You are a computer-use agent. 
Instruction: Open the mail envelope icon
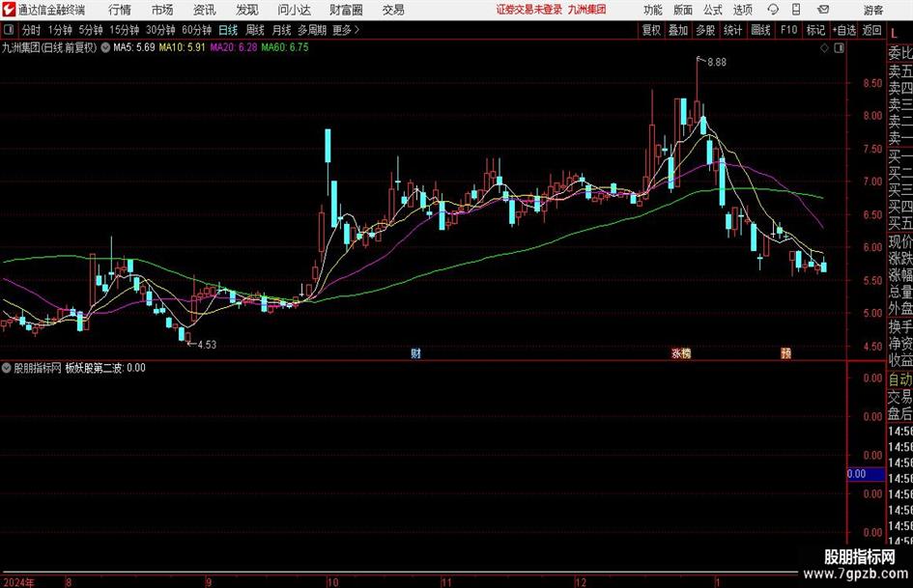tap(823, 10)
